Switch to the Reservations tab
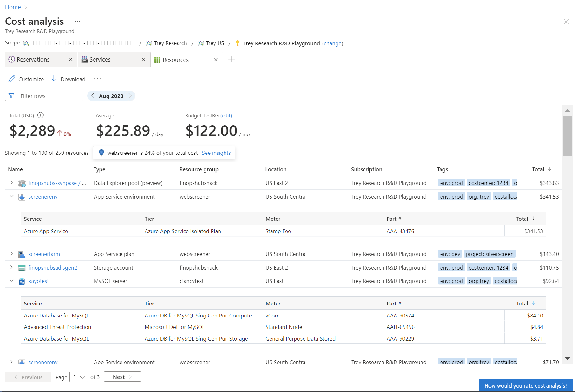Image resolution: width=575 pixels, height=392 pixels. point(33,60)
